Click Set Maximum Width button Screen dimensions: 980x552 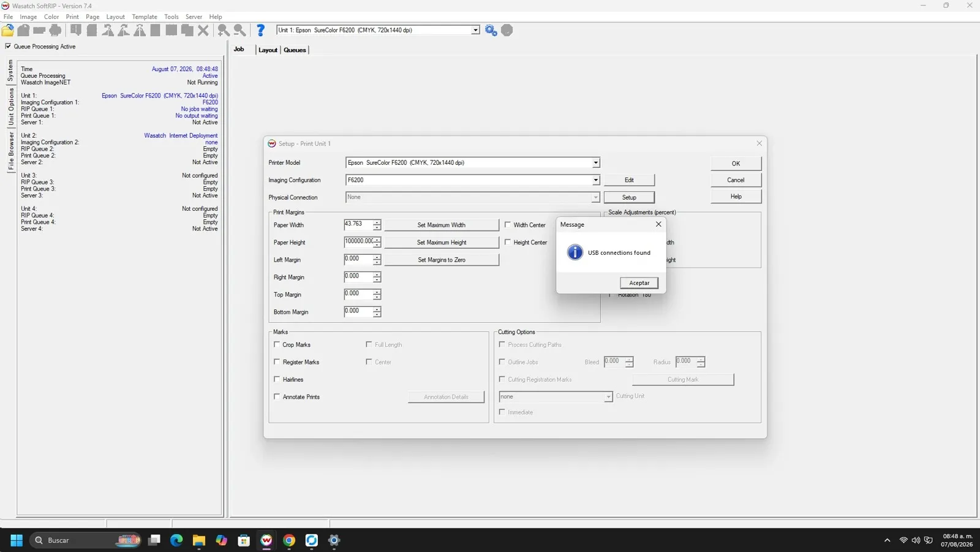(442, 225)
